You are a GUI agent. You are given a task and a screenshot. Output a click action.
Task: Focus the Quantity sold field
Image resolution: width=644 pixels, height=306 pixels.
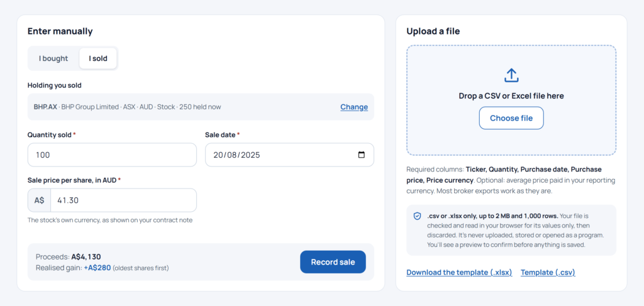112,155
